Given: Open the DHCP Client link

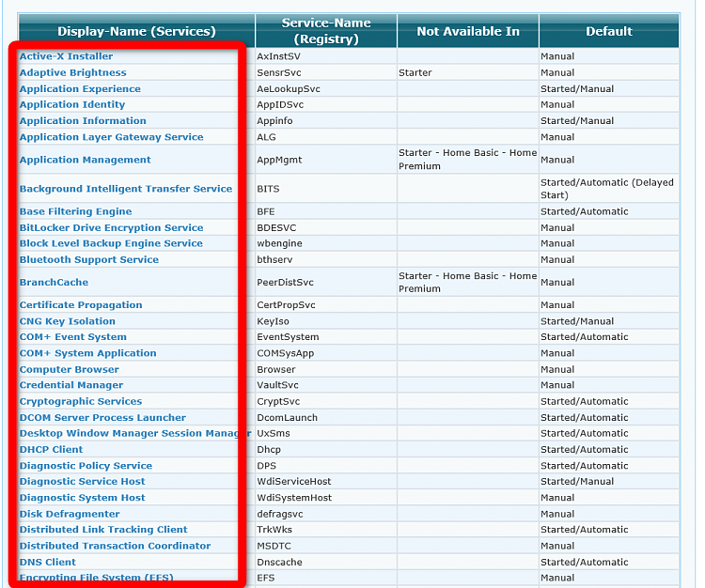Looking at the screenshot, I should pyautogui.click(x=52, y=449).
